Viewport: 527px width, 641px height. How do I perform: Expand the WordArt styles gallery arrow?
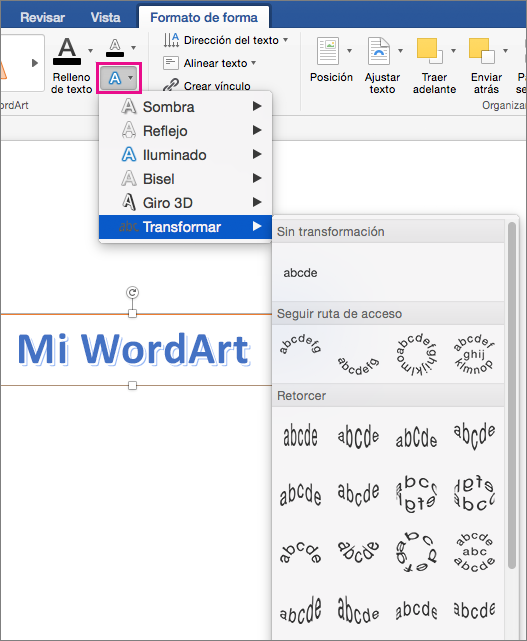35,63
